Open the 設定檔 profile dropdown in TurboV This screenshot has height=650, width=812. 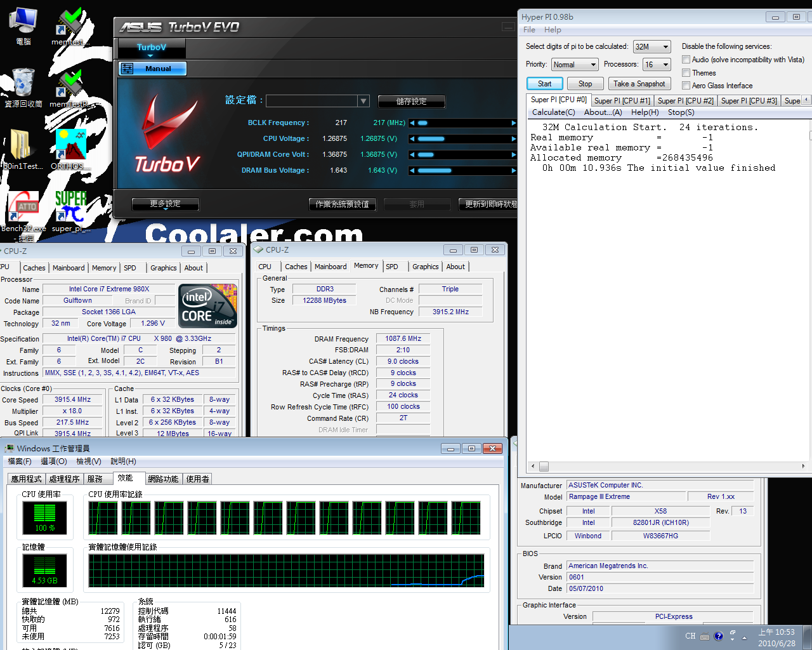point(363,101)
